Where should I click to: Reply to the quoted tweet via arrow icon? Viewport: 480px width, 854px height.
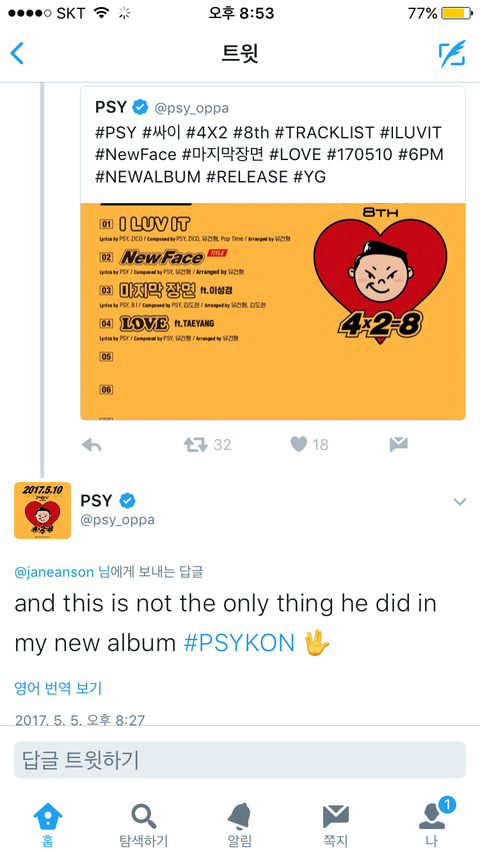pyautogui.click(x=92, y=445)
